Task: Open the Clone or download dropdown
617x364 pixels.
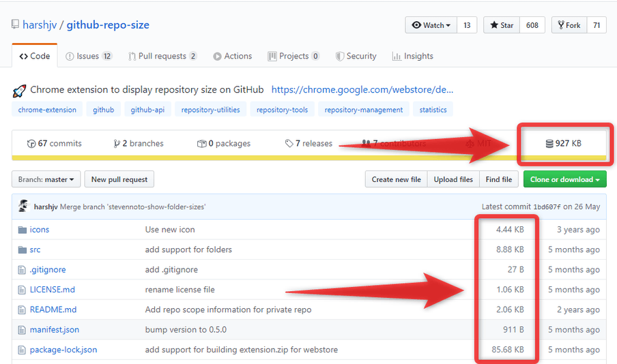Action: (x=565, y=179)
